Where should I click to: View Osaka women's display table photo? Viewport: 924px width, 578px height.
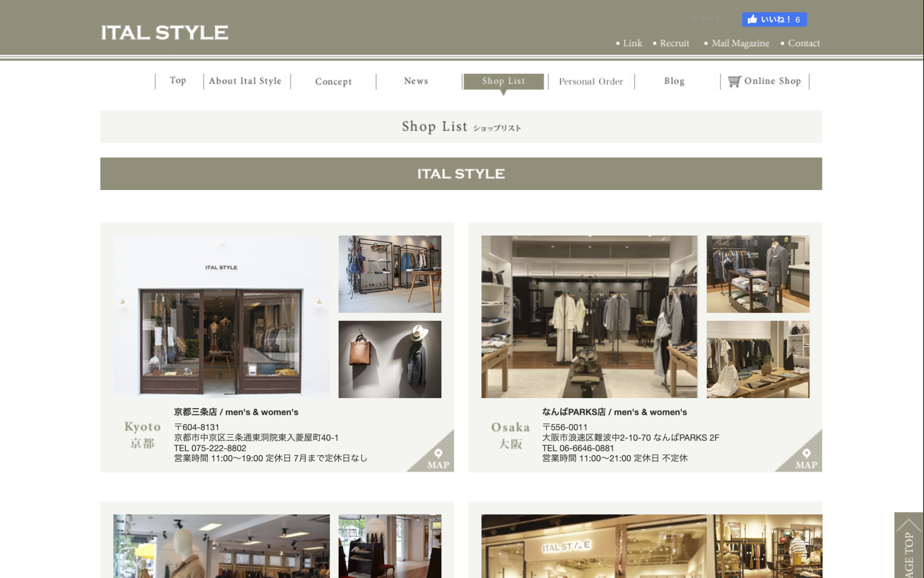758,359
